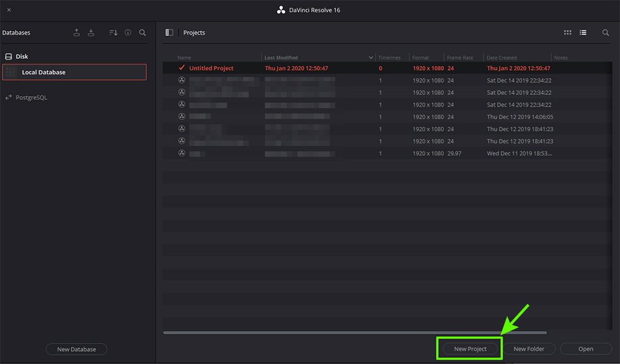Screen dimensions: 620x364
Task: Show database info icon
Action: (128, 33)
